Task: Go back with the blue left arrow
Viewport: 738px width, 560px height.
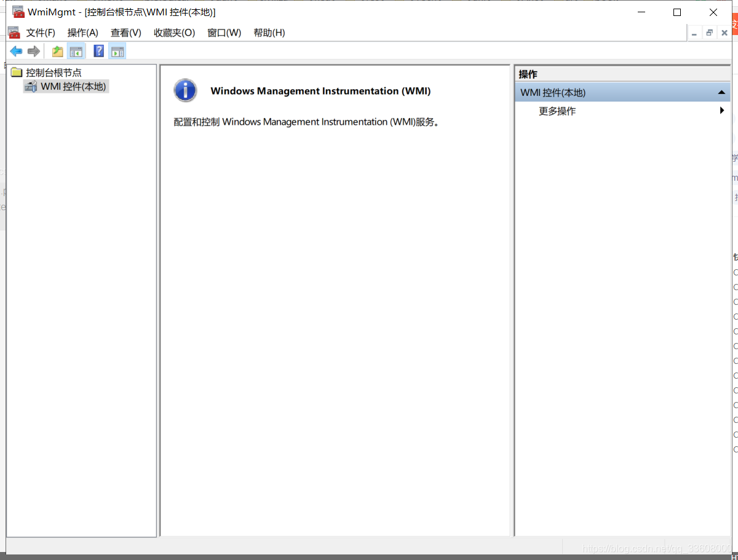Action: point(16,52)
